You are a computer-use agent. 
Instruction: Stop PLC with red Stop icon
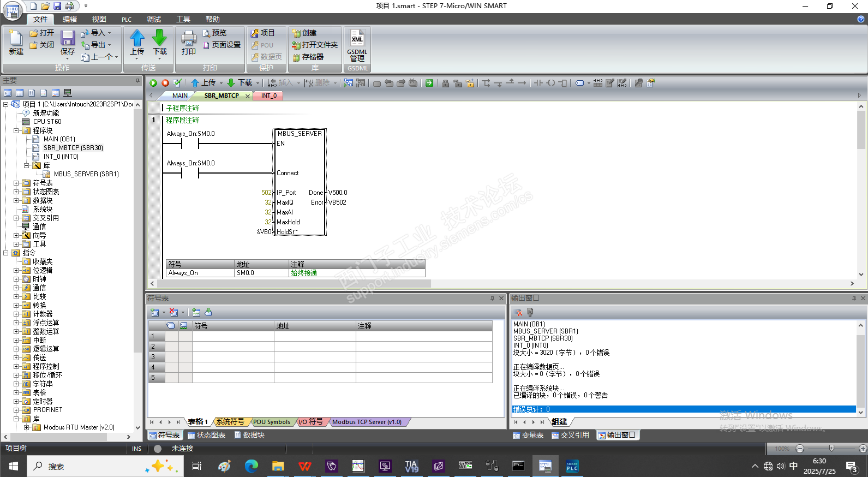click(165, 83)
